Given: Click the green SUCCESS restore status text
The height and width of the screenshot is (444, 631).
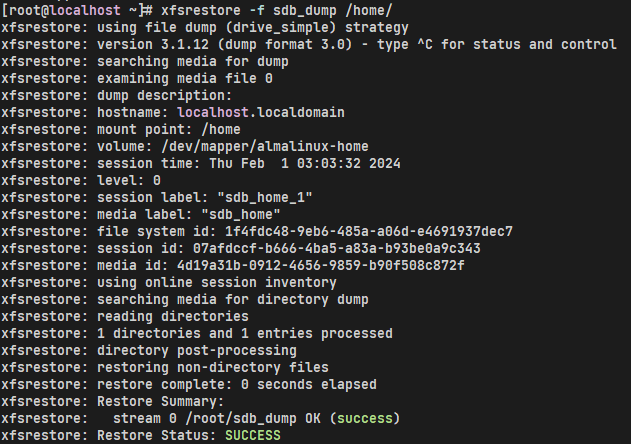Looking at the screenshot, I should coord(253,435).
